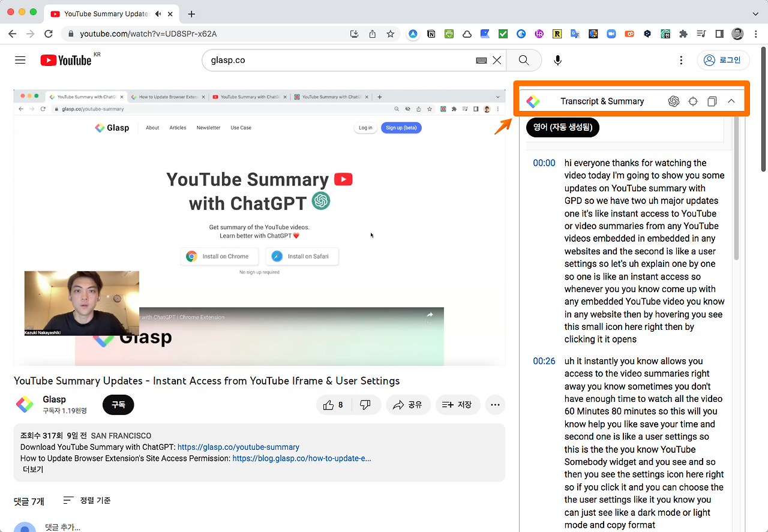The width and height of the screenshot is (768, 532).
Task: Open the ChatGPT summary icon
Action: pos(674,101)
